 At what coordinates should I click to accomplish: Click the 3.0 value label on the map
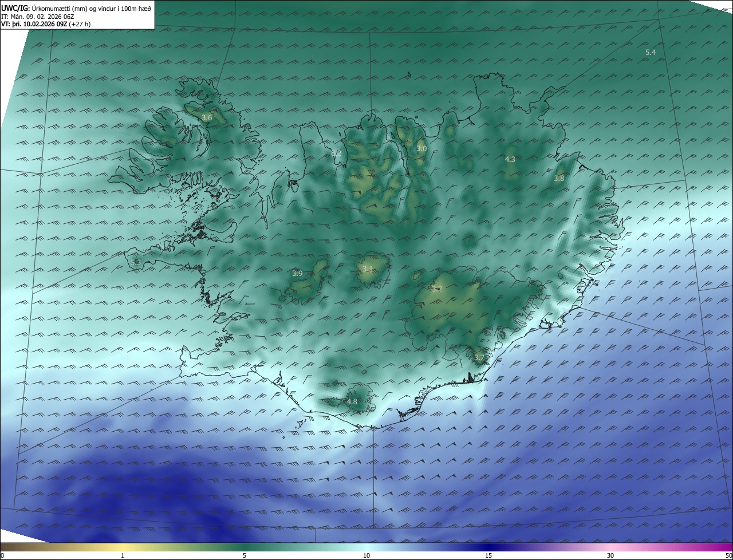point(421,148)
